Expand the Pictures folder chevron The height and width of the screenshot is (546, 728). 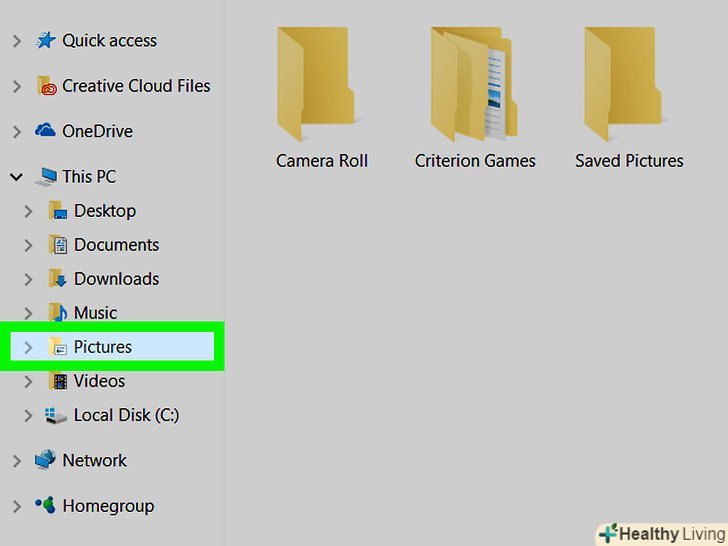point(28,347)
